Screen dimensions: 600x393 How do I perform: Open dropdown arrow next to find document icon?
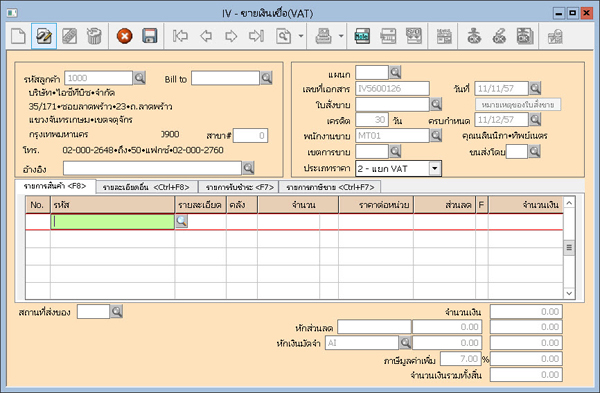tap(301, 36)
